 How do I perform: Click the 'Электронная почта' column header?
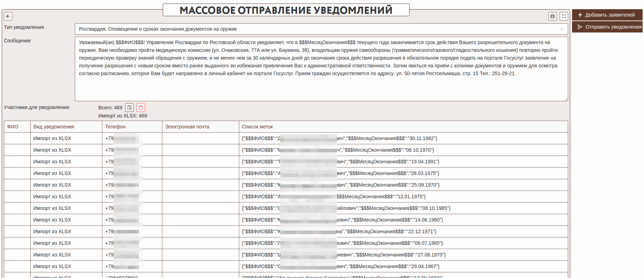(187, 127)
